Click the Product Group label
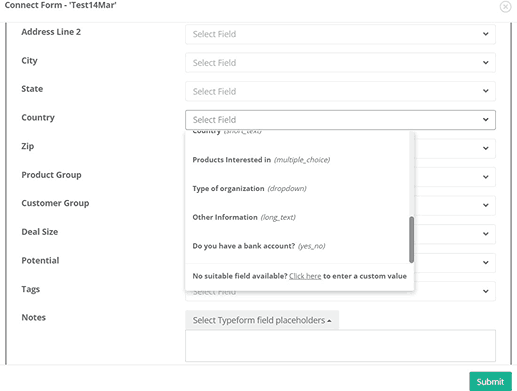The height and width of the screenshot is (391, 517). click(x=51, y=175)
